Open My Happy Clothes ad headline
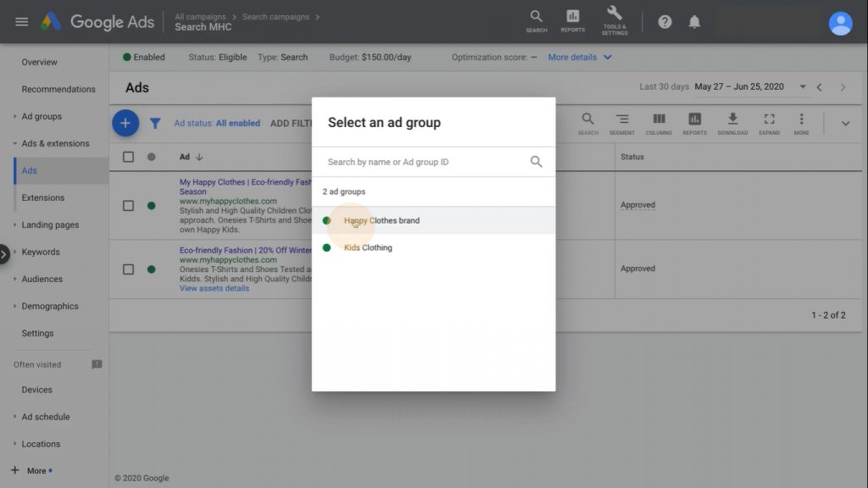Image resolution: width=868 pixels, height=488 pixels. (x=245, y=186)
